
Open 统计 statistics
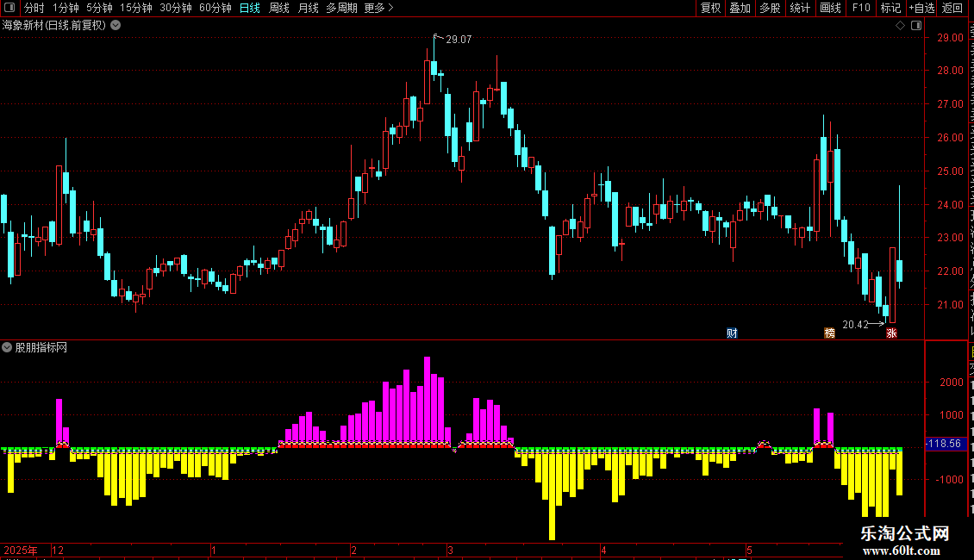point(799,8)
